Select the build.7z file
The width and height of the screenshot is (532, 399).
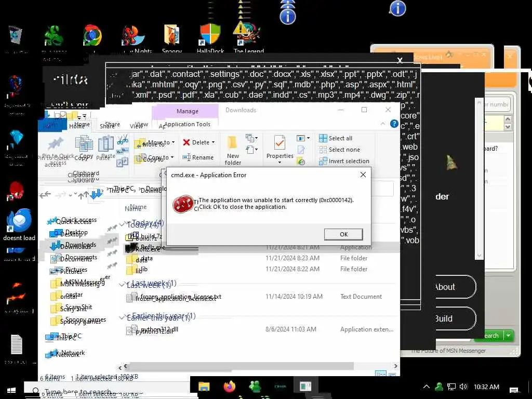coord(145,237)
